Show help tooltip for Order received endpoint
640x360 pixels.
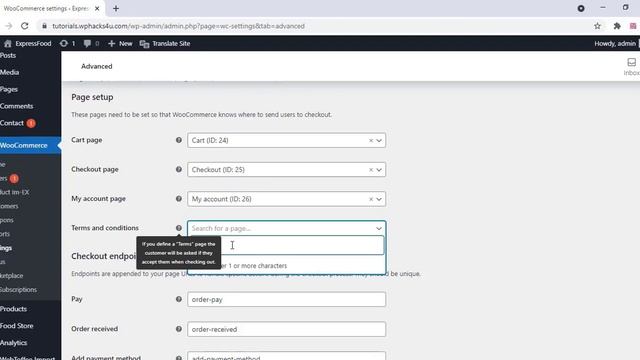pyautogui.click(x=179, y=329)
